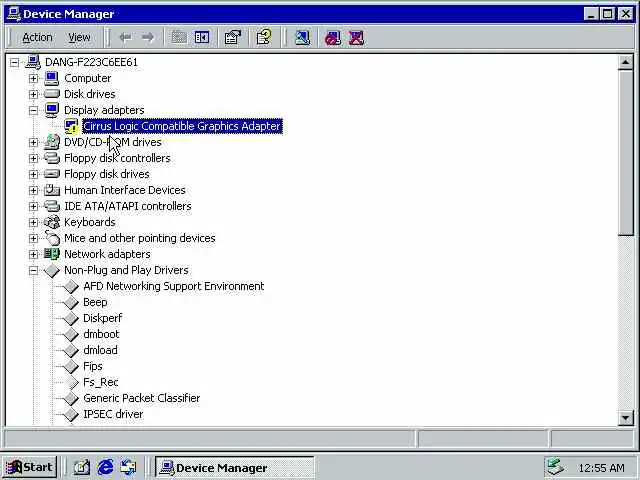This screenshot has height=480, width=640.
Task: Click the Network adapters card icon
Action: click(x=52, y=254)
